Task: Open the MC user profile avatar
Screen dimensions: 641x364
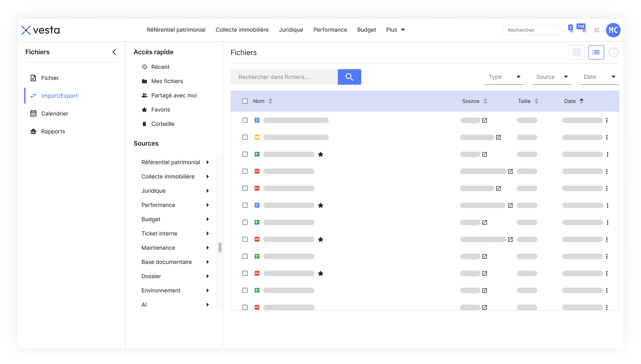Action: (x=613, y=30)
